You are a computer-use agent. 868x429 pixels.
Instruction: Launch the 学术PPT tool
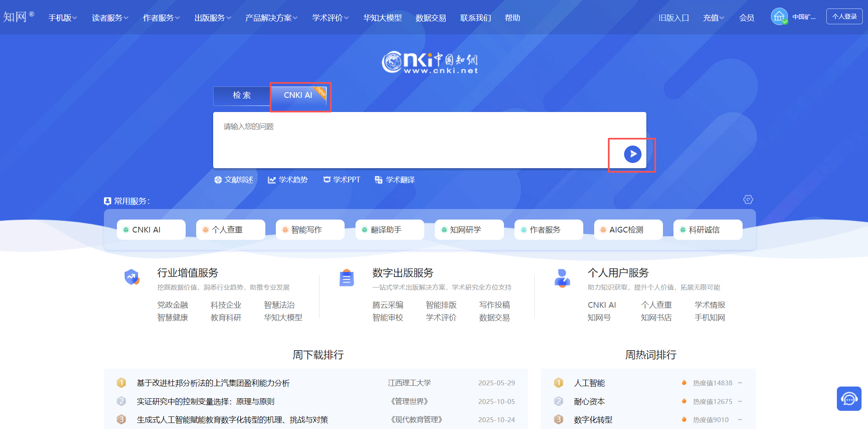(342, 180)
